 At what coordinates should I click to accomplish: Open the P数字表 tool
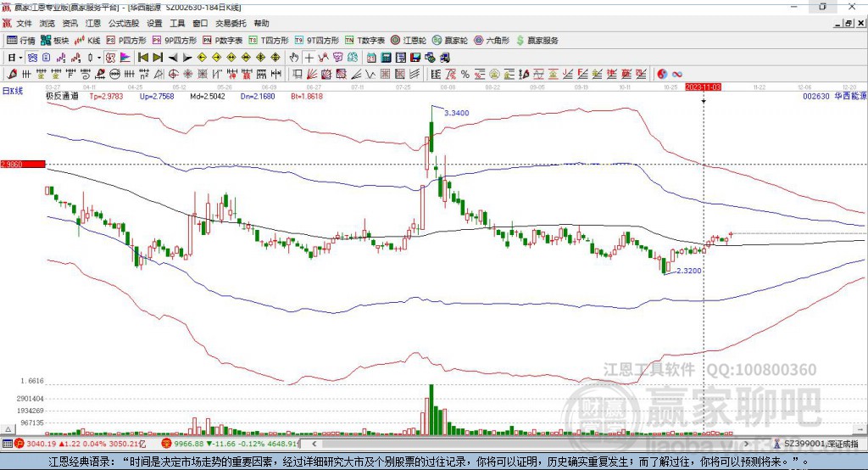click(223, 41)
